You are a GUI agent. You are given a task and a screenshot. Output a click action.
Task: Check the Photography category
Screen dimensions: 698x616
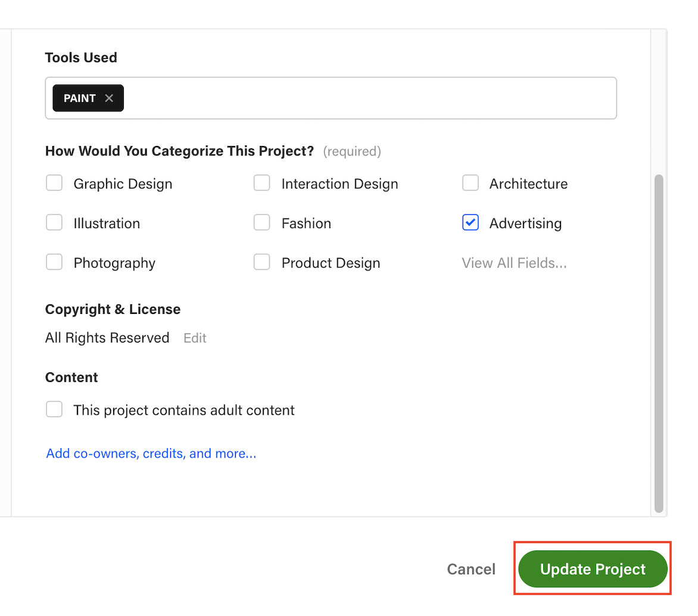pyautogui.click(x=54, y=262)
